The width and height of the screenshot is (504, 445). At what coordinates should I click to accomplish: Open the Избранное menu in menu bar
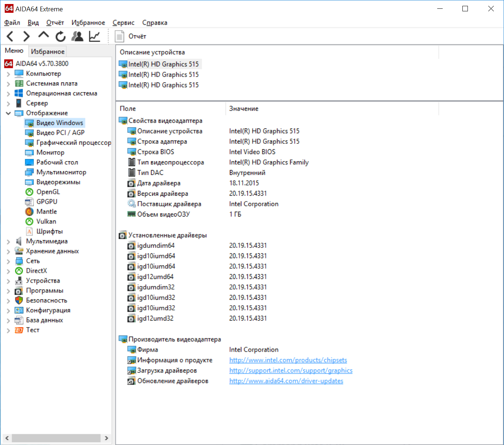(88, 23)
